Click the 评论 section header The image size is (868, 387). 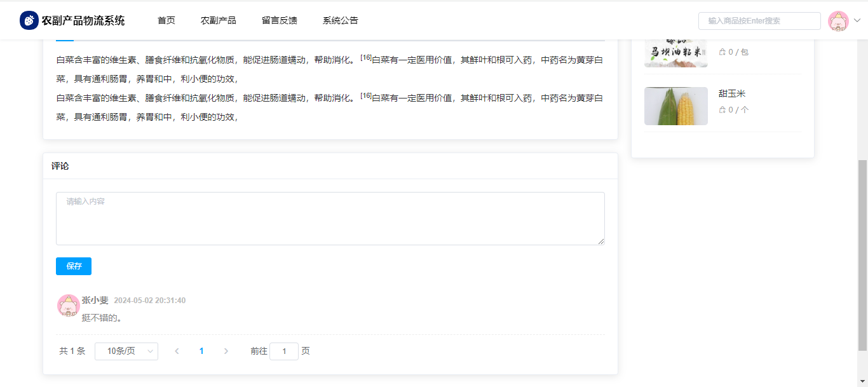60,166
